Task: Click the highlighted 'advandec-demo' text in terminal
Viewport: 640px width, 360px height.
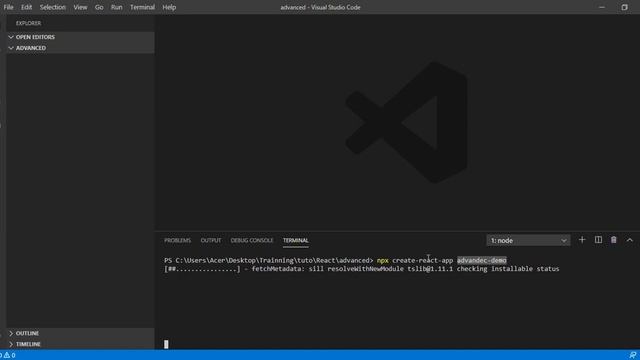Action: (x=482, y=260)
